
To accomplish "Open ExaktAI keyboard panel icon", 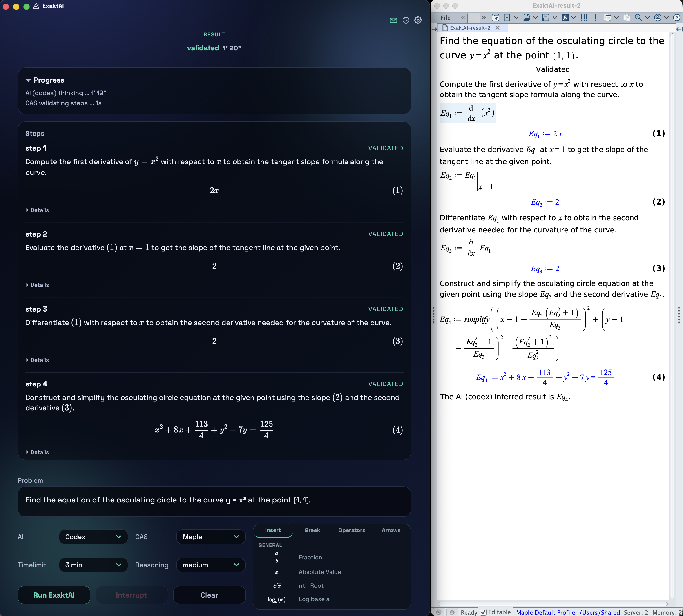I will coord(393,20).
